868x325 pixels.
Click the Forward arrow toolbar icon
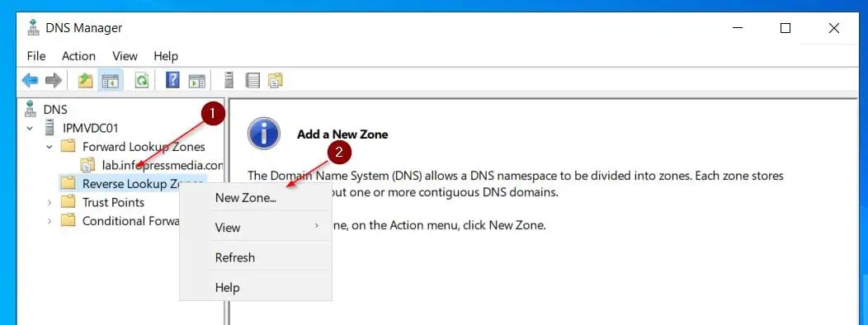coord(53,81)
